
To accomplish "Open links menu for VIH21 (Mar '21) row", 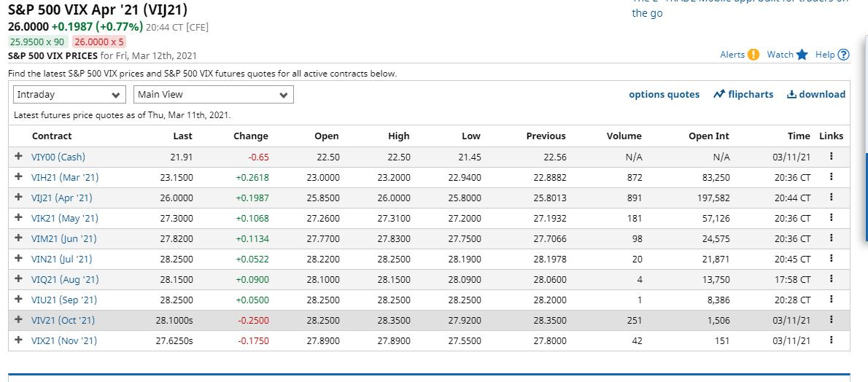I will (831, 177).
